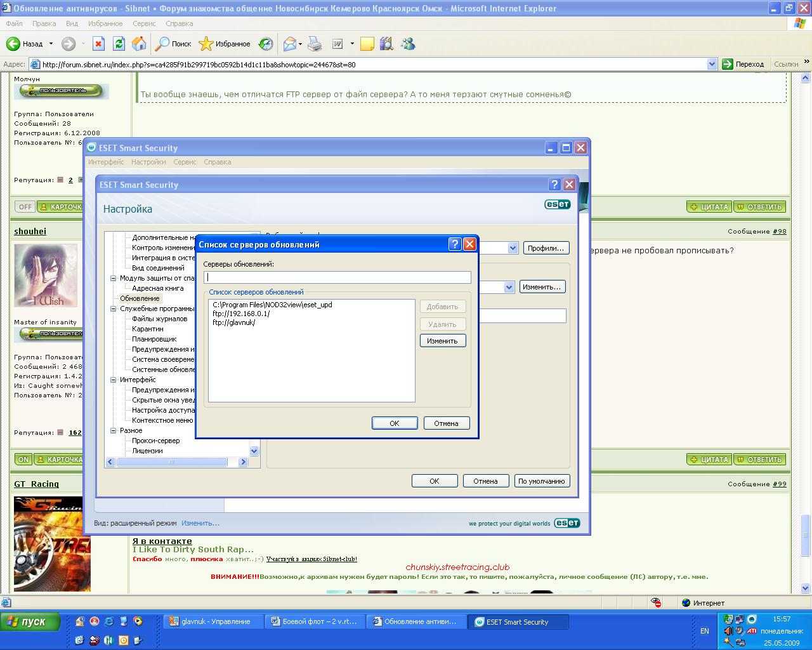Click the help question-mark button in the Настройка window title bar
This screenshot has height=650, width=812.
554,185
